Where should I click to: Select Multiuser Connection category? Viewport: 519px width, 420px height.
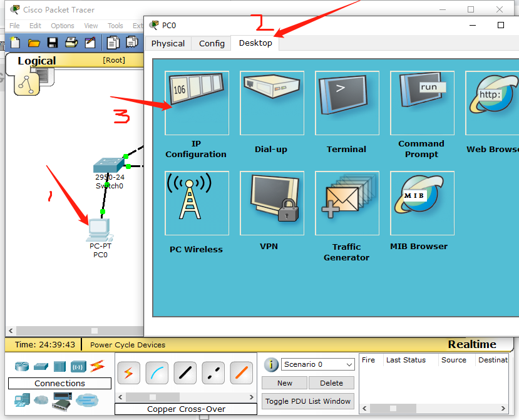tap(87, 400)
